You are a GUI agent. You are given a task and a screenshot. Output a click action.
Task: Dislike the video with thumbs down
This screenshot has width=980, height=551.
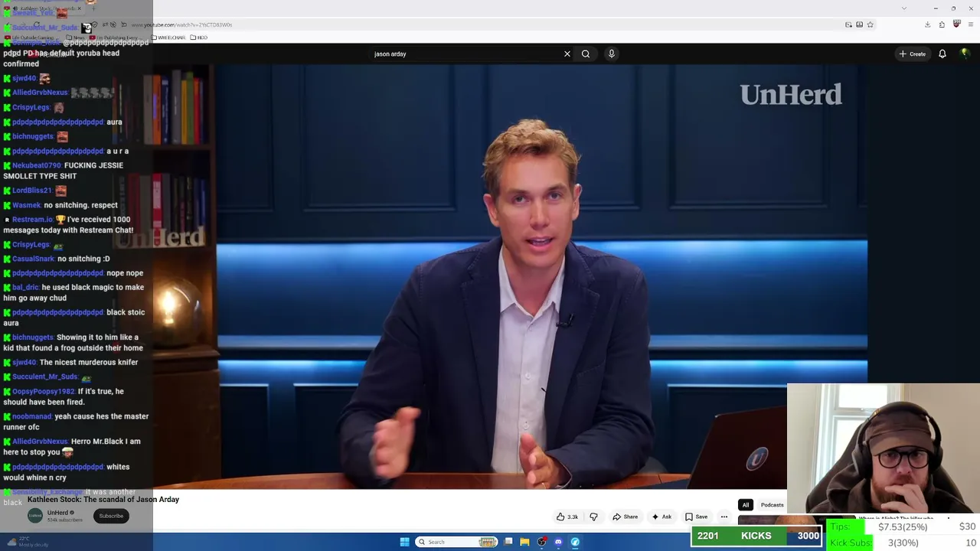593,517
